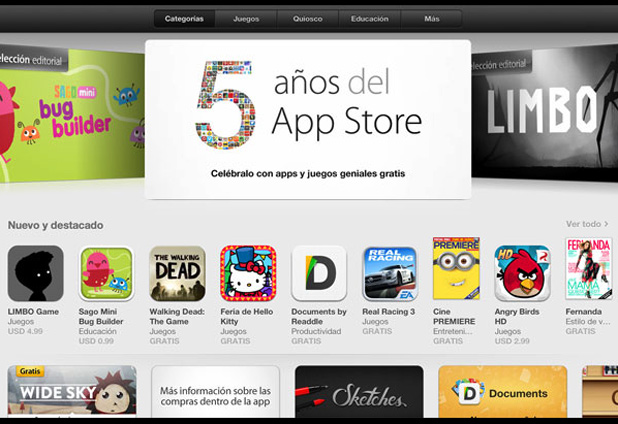Select the Real Racing 3 icon
Screen dimensions: 618x424
coord(390,273)
